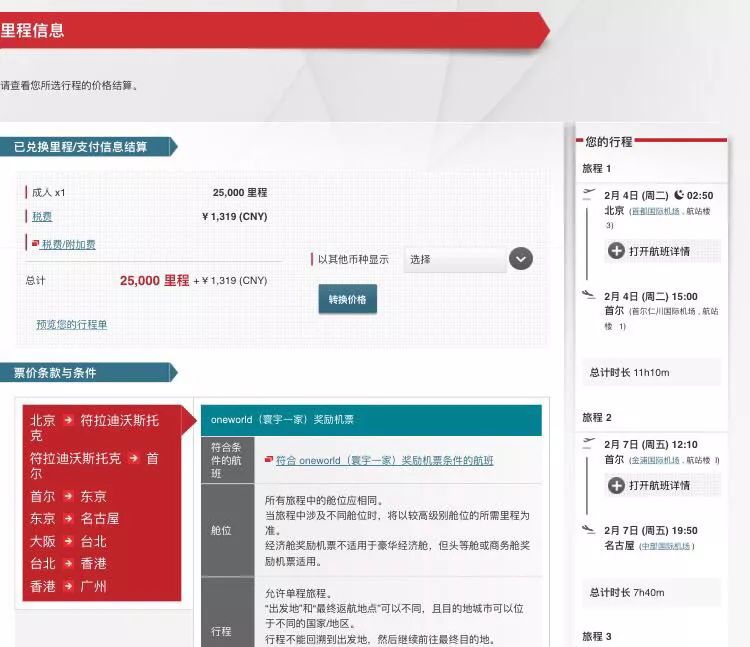Open the 税费/附加费 link
Image resolution: width=750 pixels, height=647 pixels.
(69, 245)
